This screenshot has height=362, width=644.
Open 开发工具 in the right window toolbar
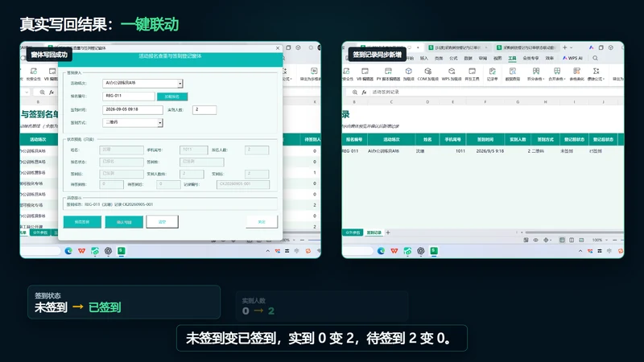pos(472,74)
